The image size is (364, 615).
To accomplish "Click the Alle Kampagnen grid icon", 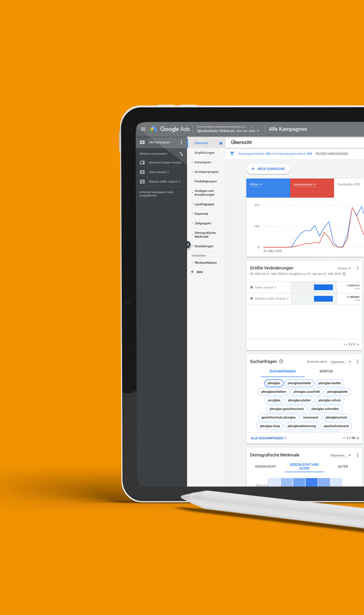I will point(142,142).
